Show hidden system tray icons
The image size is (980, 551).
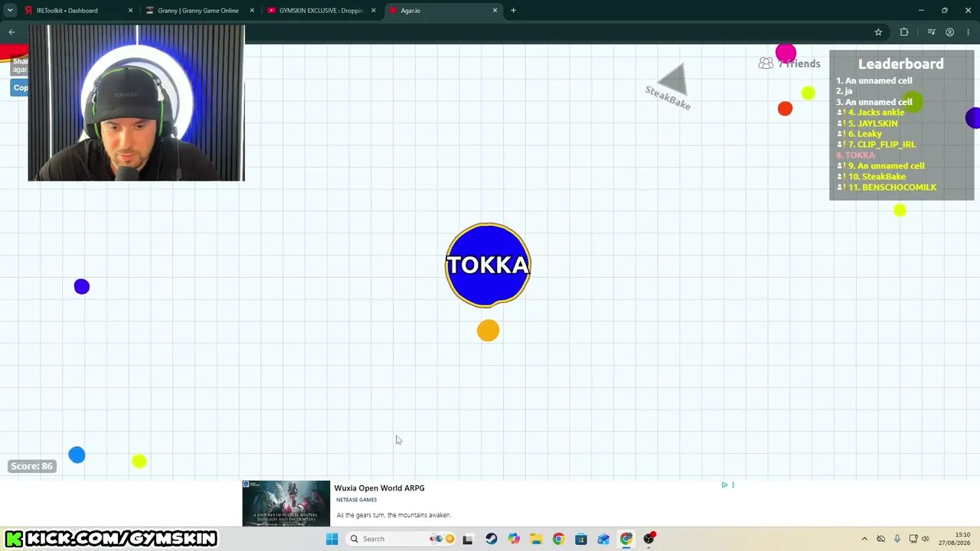point(864,539)
